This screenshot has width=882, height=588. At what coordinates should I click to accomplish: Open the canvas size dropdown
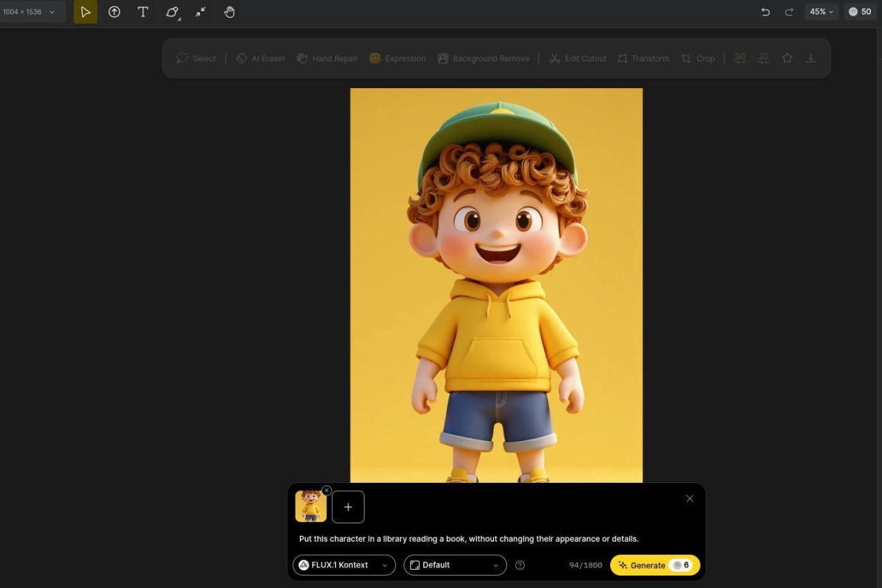[x=32, y=12]
